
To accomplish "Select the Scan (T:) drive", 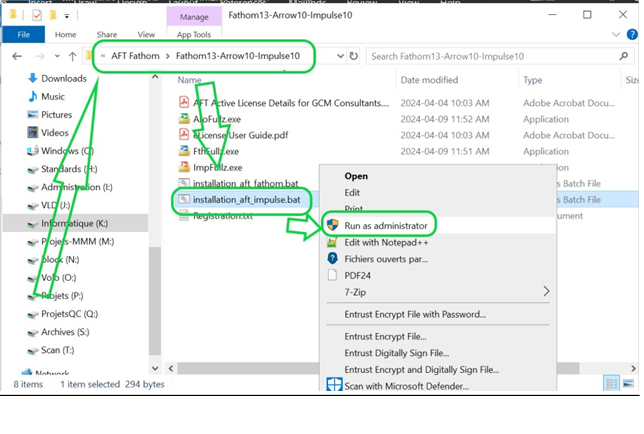I will (51, 350).
